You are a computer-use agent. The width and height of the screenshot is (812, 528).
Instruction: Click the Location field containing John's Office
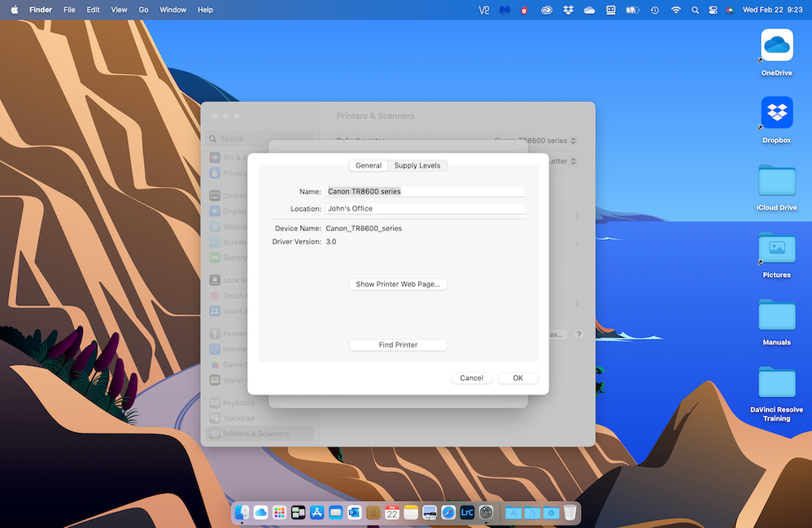(x=425, y=209)
